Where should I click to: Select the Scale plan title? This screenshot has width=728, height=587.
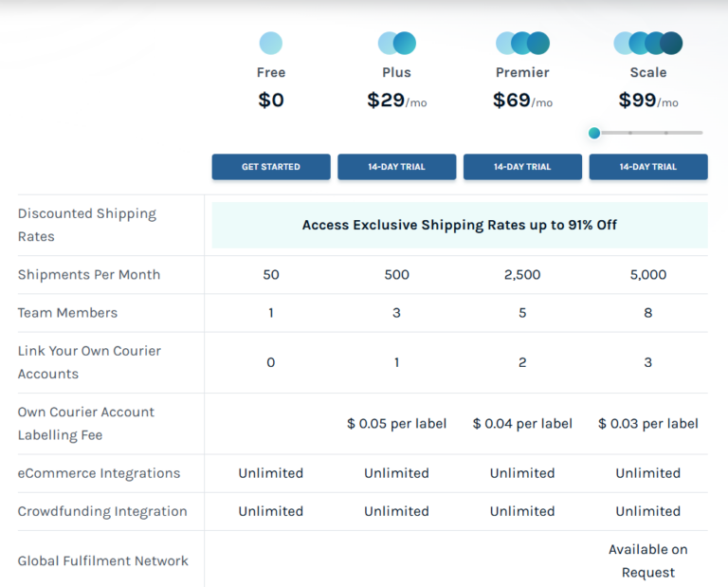click(648, 73)
